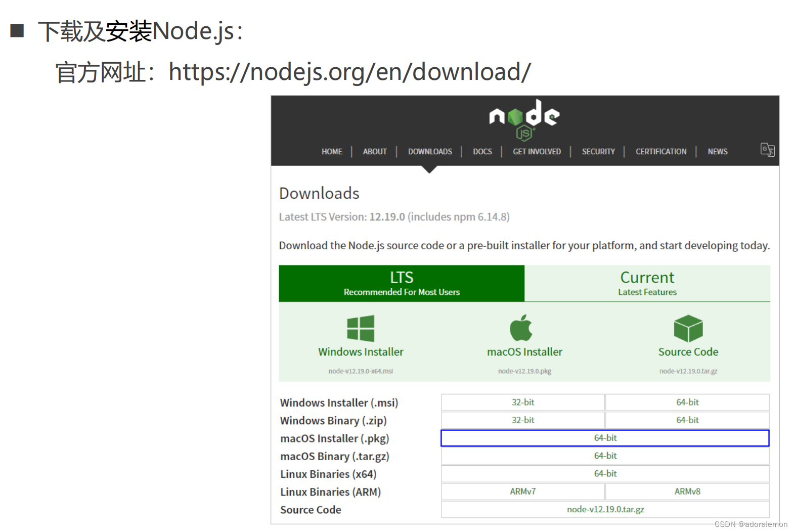Click the Windows logo icon
Viewport: 795px width, 532px height.
point(361,329)
